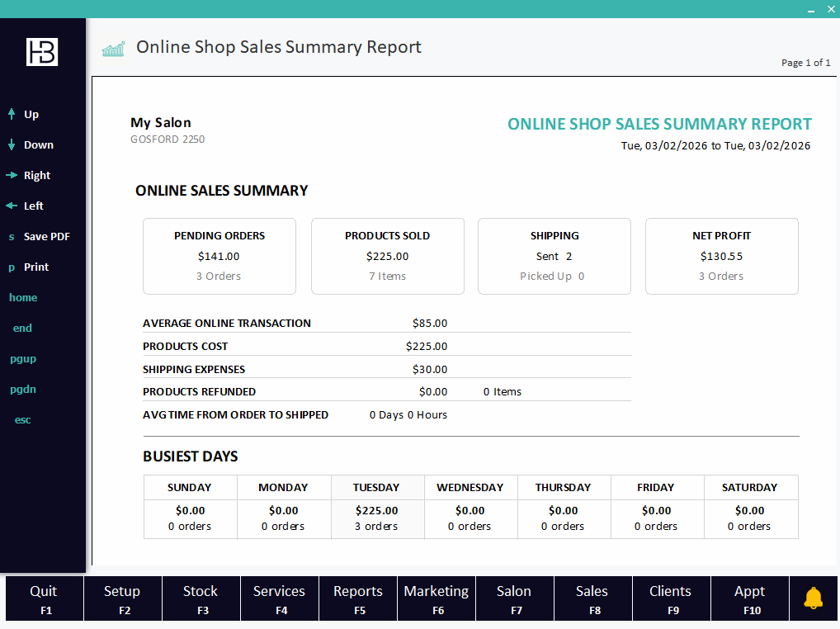Open the Reports section via F5

tap(357, 598)
